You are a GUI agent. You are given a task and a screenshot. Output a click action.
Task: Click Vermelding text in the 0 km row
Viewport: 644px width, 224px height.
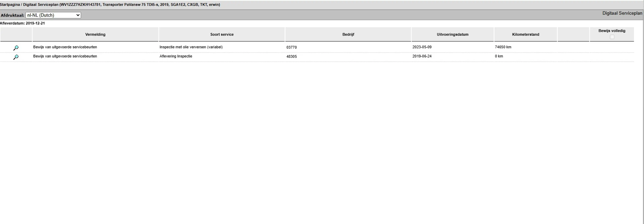65,56
